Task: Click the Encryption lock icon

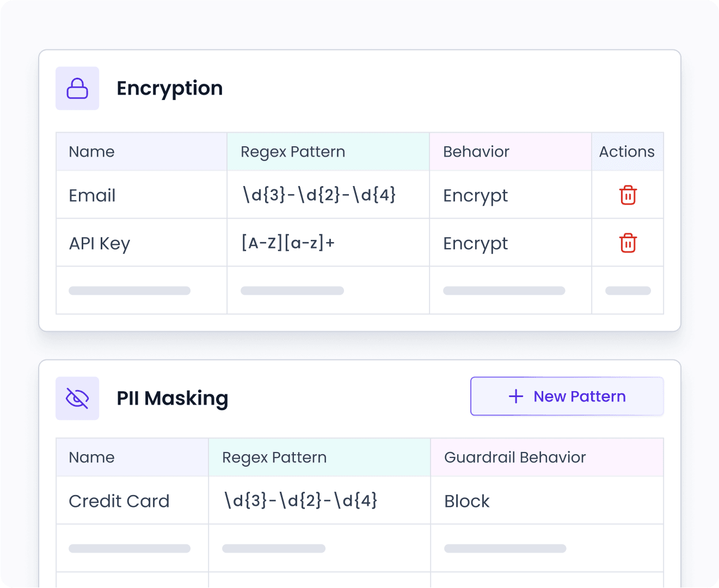Action: pyautogui.click(x=77, y=88)
